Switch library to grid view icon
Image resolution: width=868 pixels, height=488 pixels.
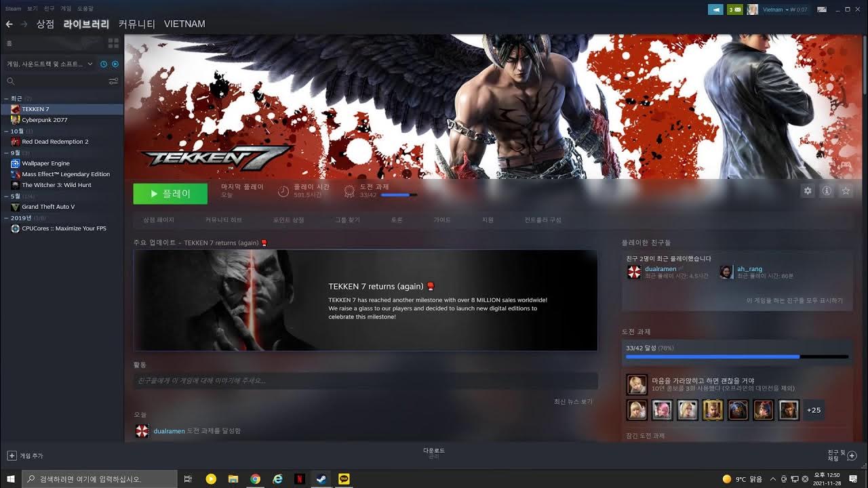113,43
